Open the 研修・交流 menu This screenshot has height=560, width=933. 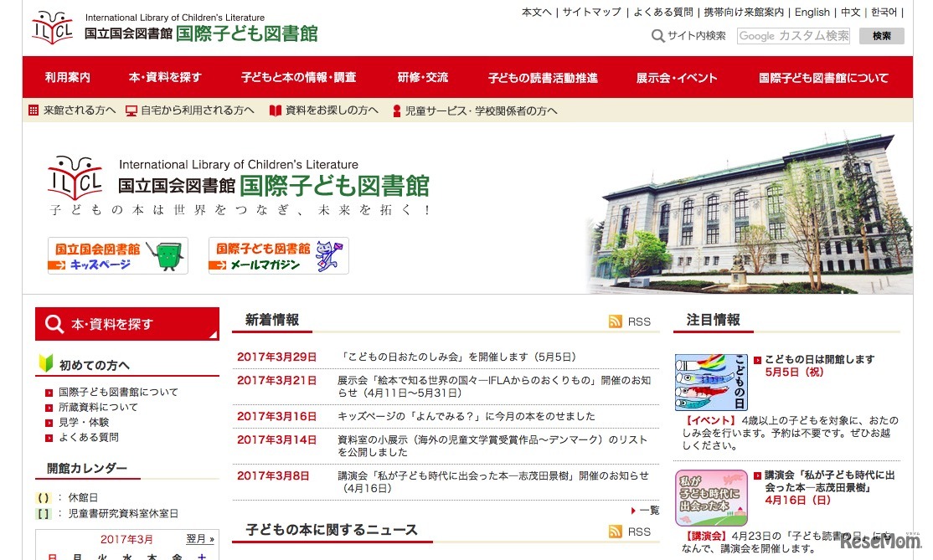pos(423,77)
